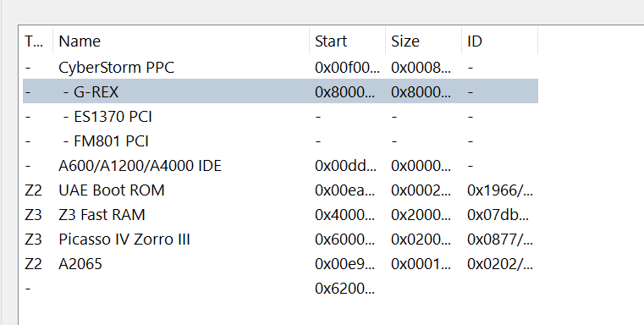
Task: Click the ID column header
Action: tap(500, 41)
